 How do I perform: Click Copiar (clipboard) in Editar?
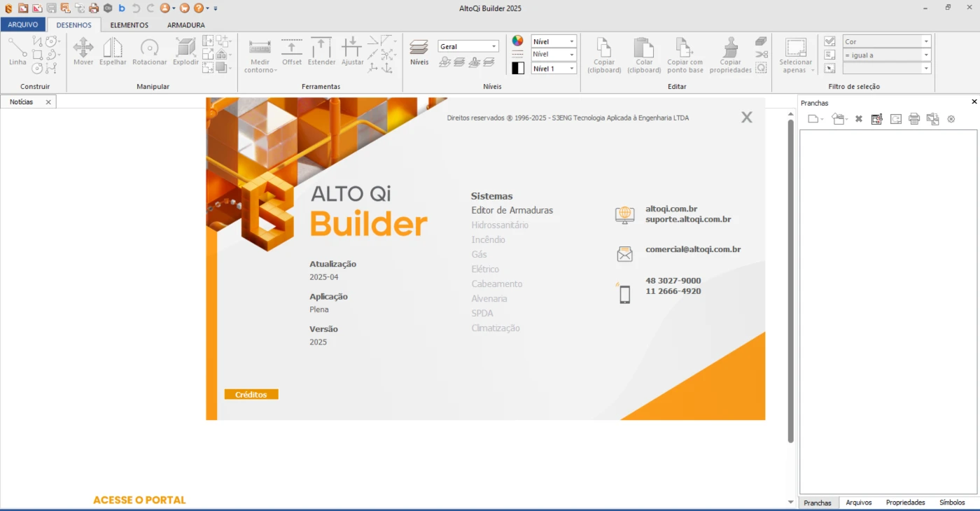[605, 55]
